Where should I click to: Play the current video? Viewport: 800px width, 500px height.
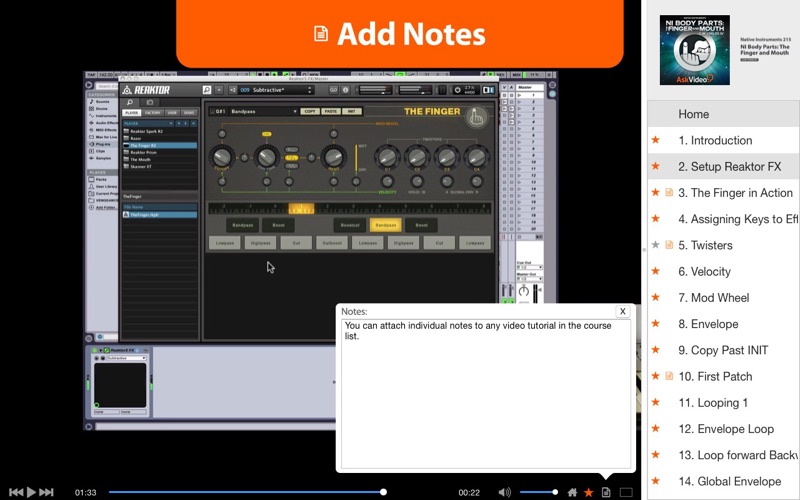(31, 492)
